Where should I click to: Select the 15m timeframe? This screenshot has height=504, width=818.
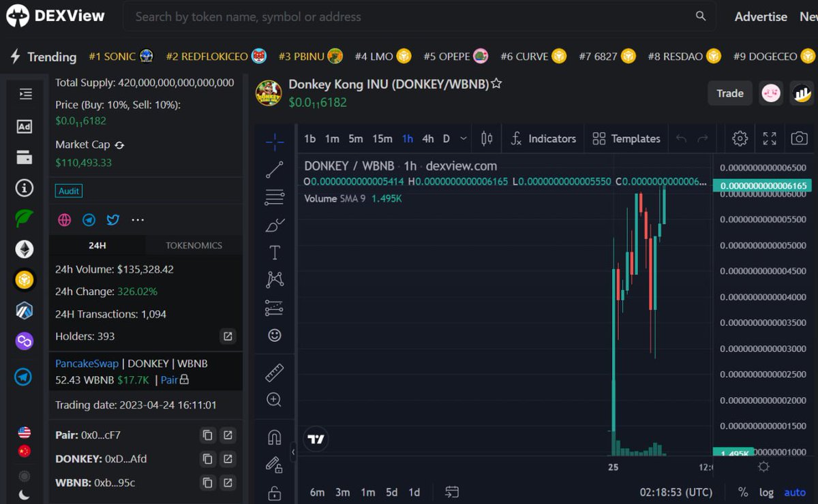click(382, 138)
